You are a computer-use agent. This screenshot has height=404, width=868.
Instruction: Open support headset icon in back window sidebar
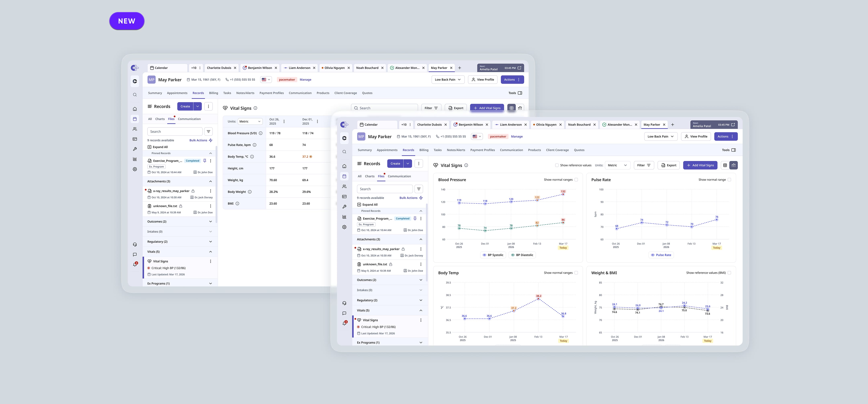135,245
